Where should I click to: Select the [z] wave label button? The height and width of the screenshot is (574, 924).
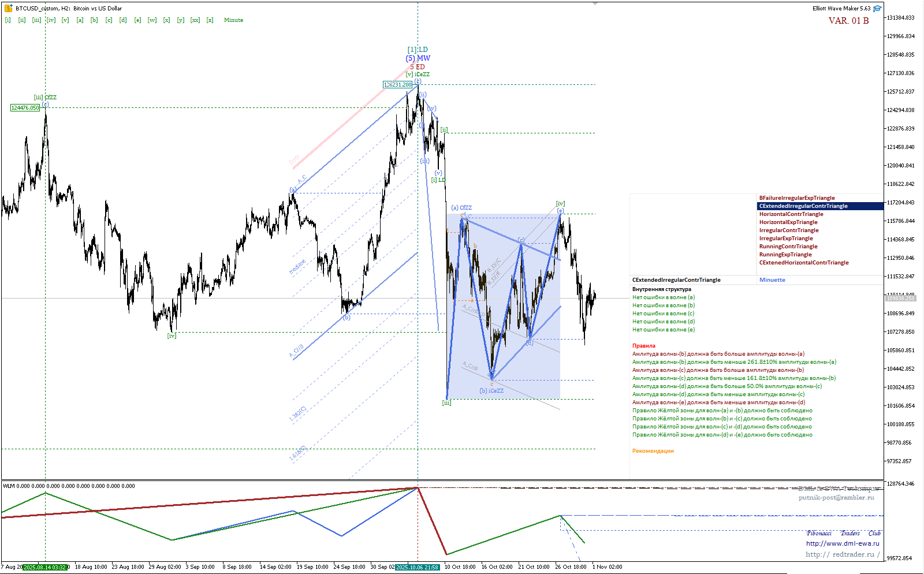[x=210, y=20]
